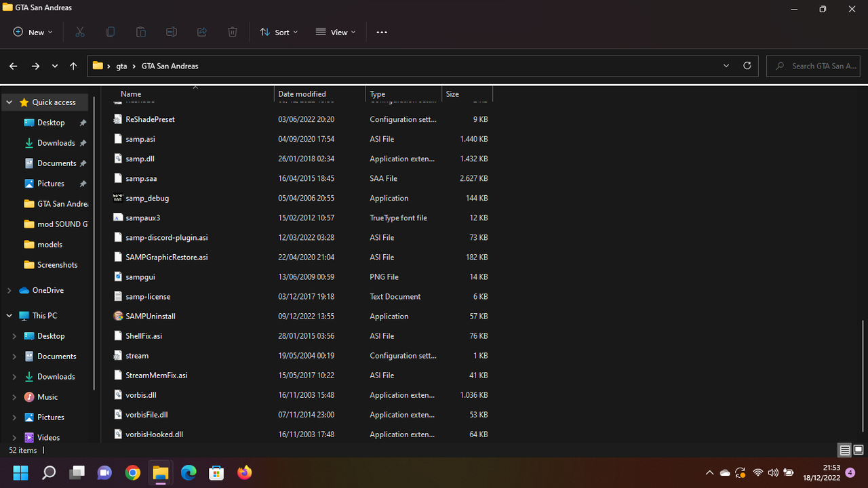This screenshot has height=488, width=868.
Task: Open Firefox from the taskbar
Action: point(244,472)
